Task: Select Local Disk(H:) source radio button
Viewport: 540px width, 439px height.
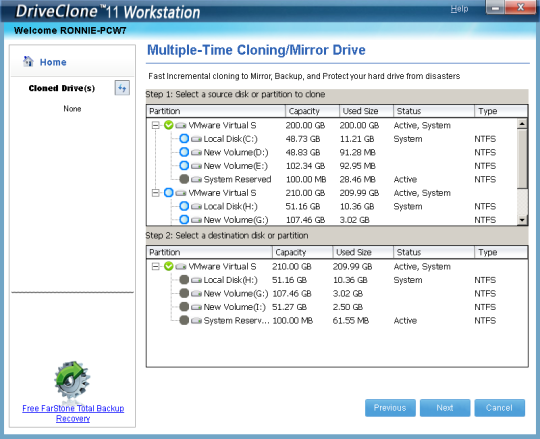Action: pyautogui.click(x=184, y=206)
